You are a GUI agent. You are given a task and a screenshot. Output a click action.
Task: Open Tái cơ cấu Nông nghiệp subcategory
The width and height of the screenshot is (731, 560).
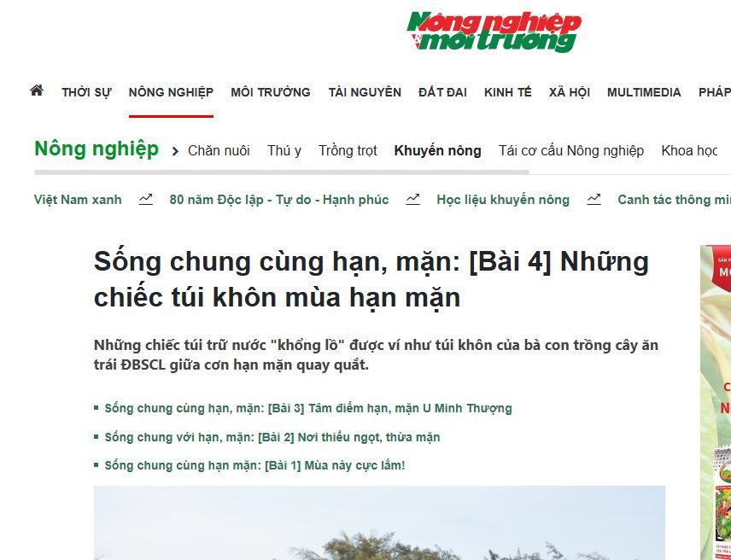click(x=571, y=150)
